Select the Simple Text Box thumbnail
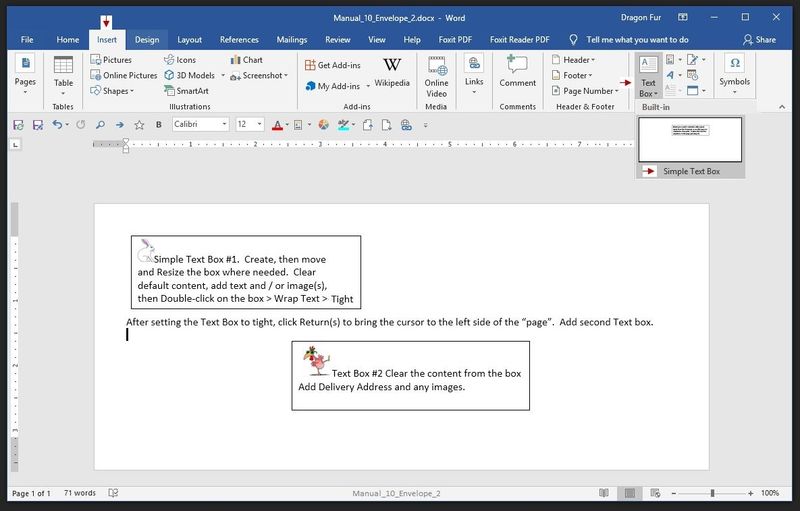Viewport: 800px width, 511px height. (x=690, y=140)
